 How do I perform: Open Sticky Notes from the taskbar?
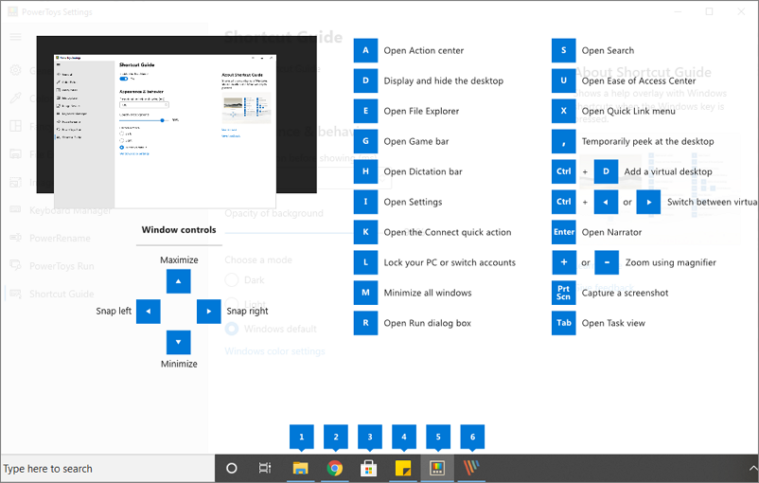[403, 468]
